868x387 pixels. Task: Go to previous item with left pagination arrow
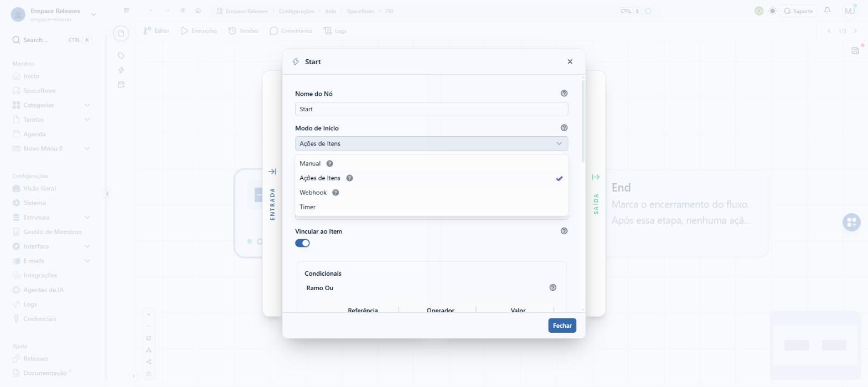tap(829, 31)
